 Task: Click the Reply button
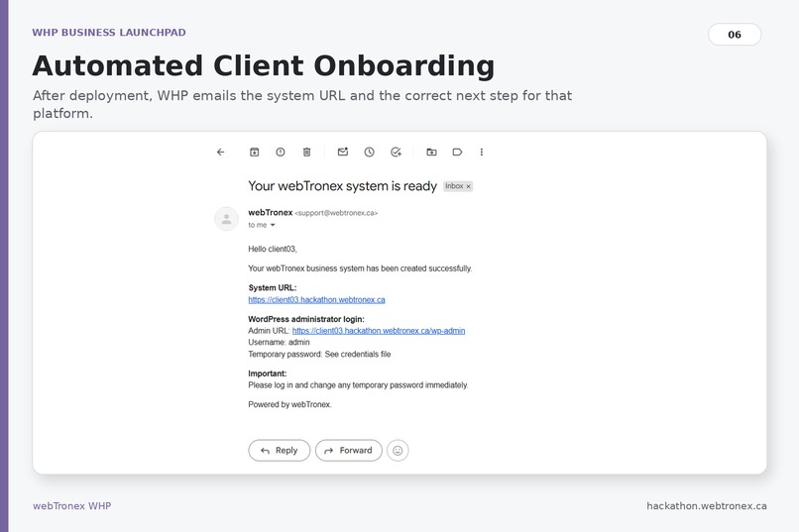coord(280,451)
